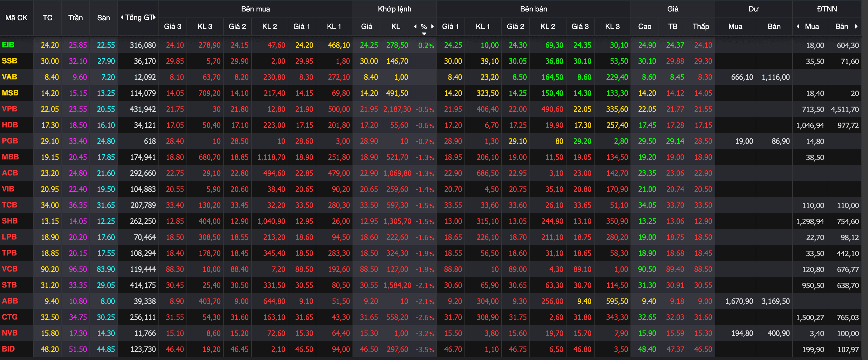Screen dimensions: 868x360
Task: Click the Bên mua group header
Action: tap(255, 9)
